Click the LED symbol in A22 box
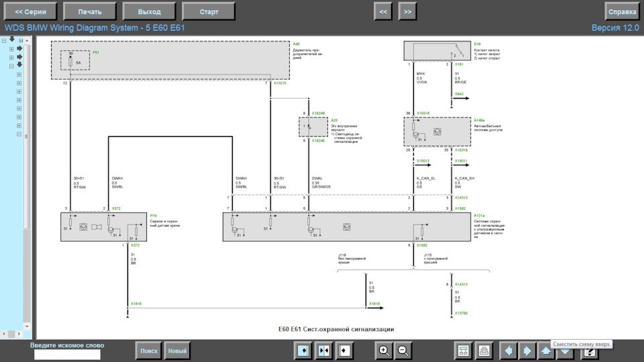The width and height of the screenshot is (644, 362). click(x=309, y=127)
